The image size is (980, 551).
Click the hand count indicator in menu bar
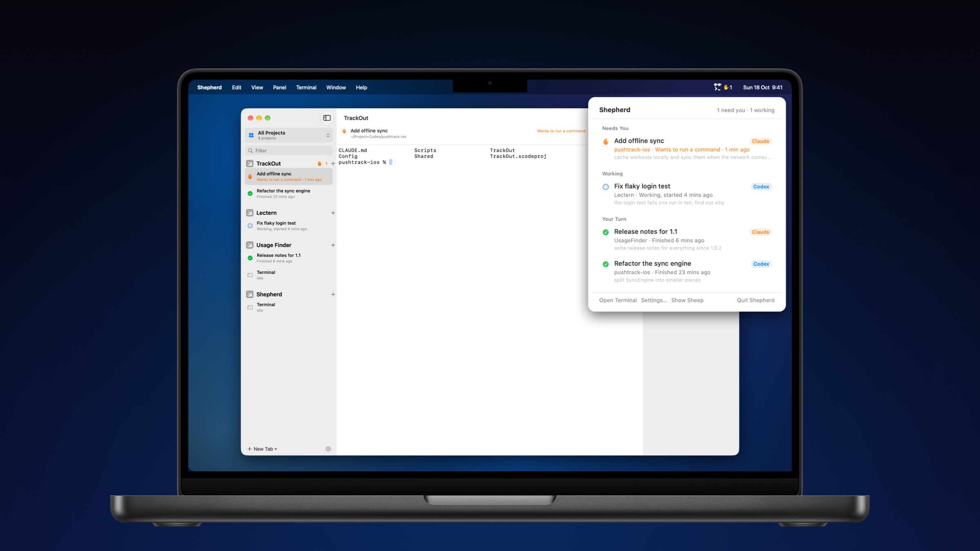click(728, 87)
